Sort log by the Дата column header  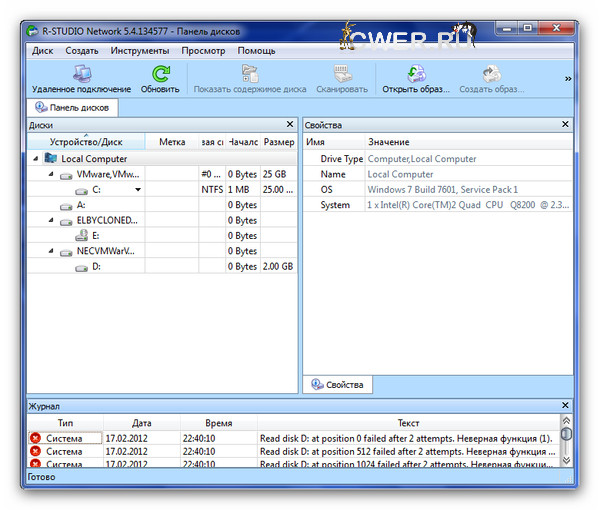coord(141,423)
